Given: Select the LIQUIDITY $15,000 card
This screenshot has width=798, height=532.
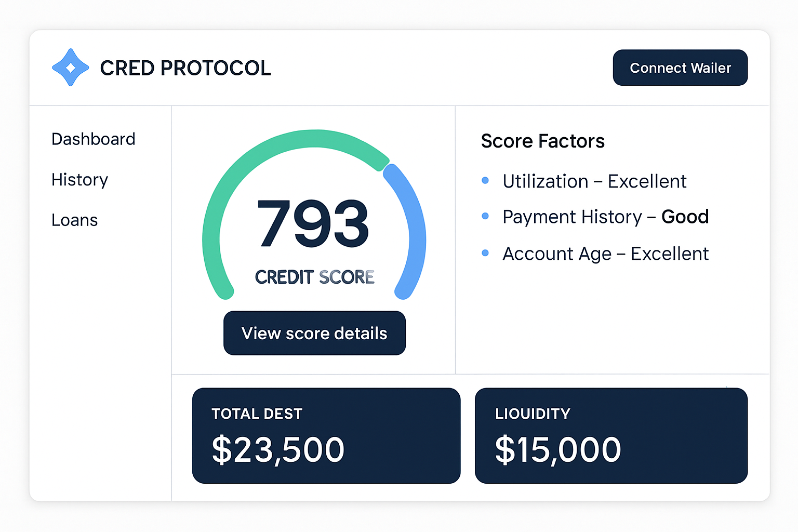Looking at the screenshot, I should [611, 435].
